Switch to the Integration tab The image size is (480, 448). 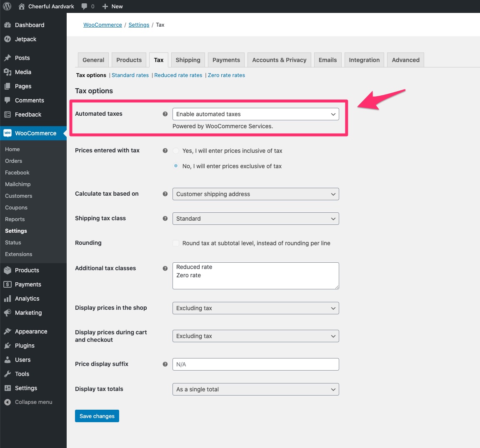[x=364, y=60]
